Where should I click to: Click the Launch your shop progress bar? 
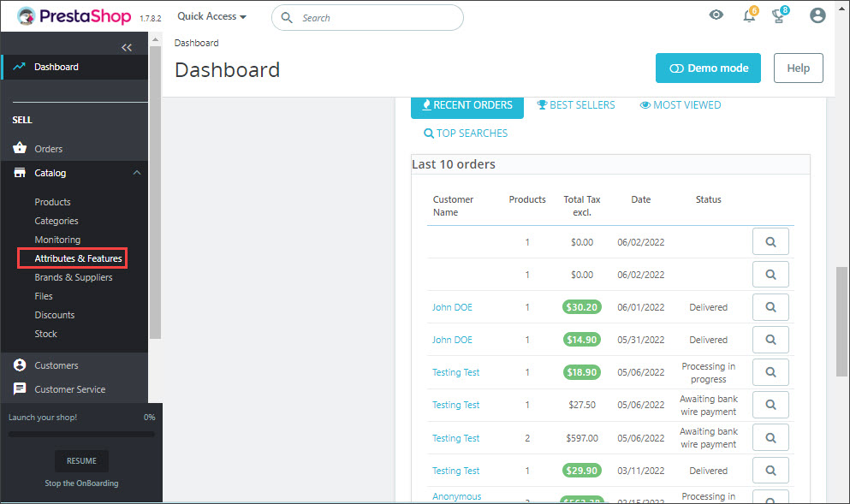(80, 435)
